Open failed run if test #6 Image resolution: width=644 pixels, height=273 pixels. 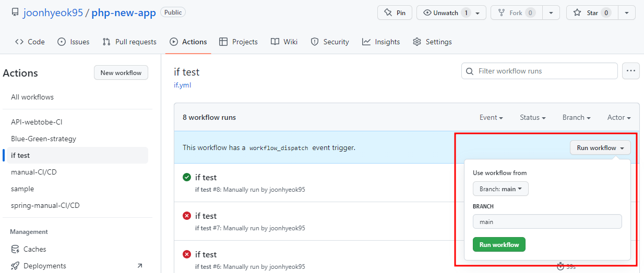tap(206, 255)
